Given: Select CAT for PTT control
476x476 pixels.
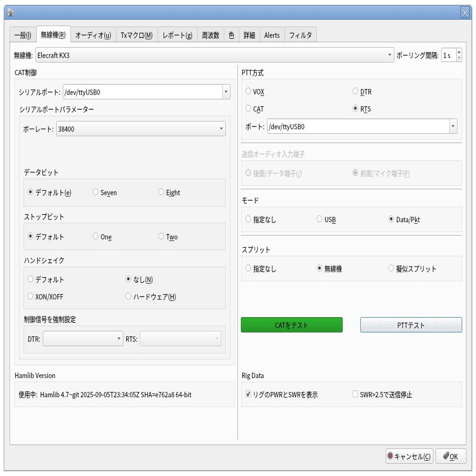Looking at the screenshot, I should [247, 109].
